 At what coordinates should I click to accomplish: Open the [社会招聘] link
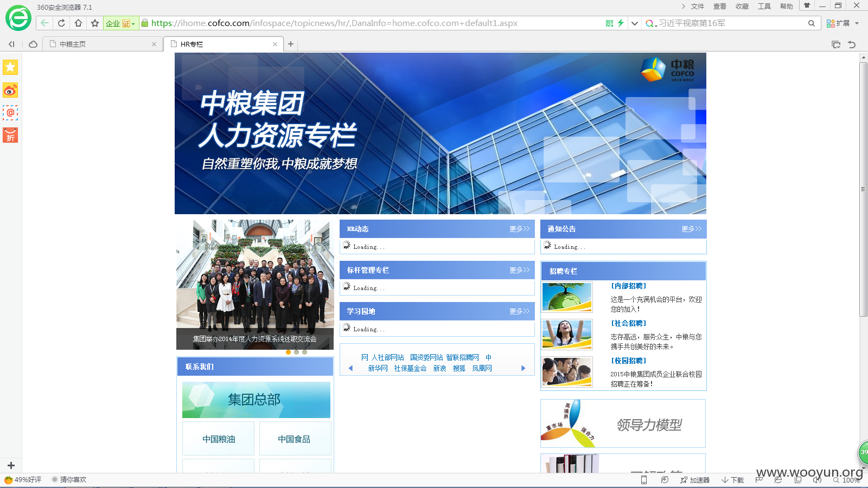pos(629,323)
